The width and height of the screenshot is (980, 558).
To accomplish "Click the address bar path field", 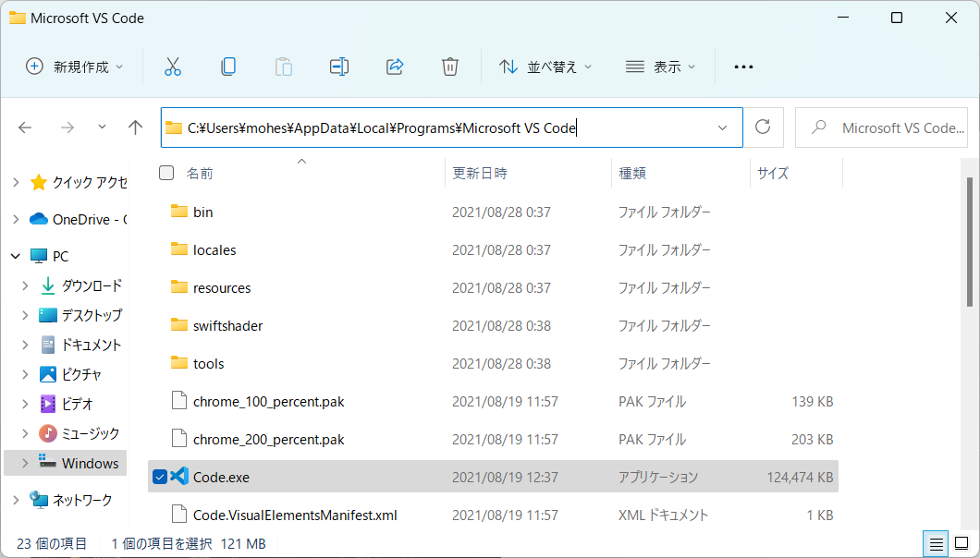I will (x=451, y=128).
